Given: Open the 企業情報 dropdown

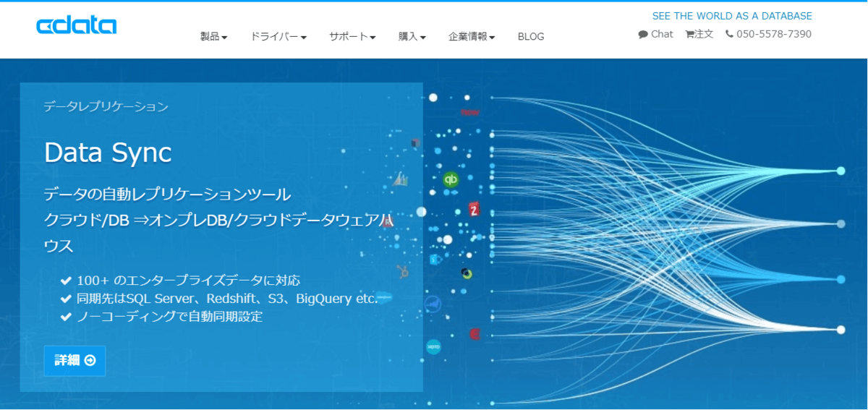Looking at the screenshot, I should [x=472, y=36].
